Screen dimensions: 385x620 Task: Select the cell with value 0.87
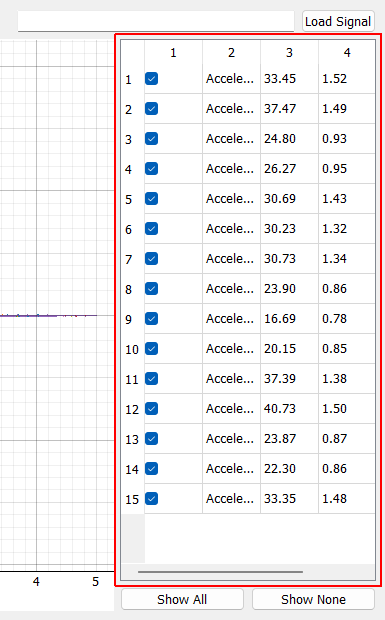347,439
